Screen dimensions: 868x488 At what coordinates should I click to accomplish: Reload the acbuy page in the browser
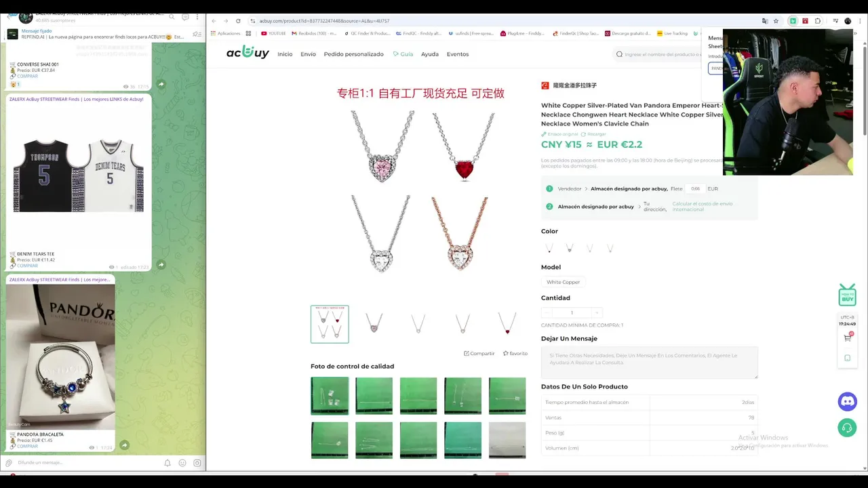point(238,21)
